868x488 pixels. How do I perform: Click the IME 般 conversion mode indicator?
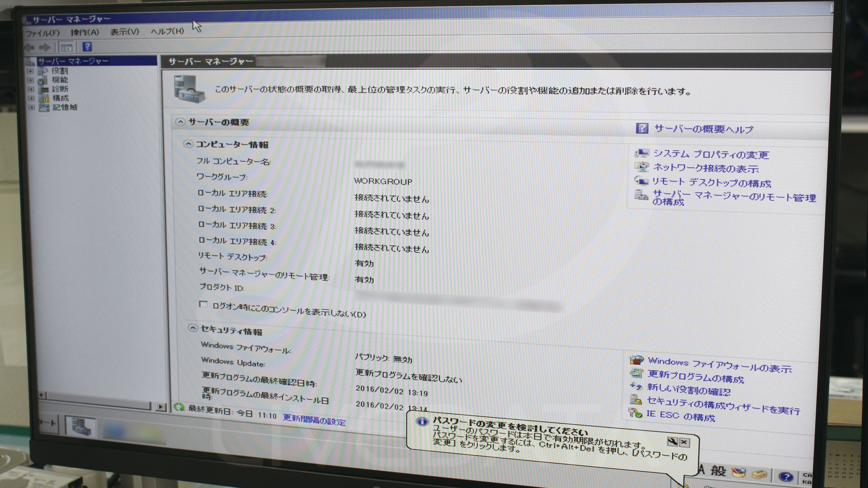click(x=718, y=471)
